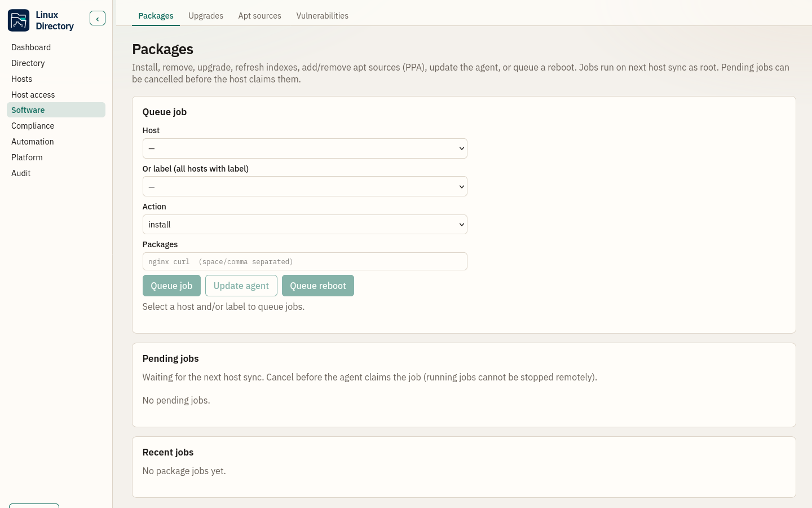Open Audit in the sidebar
This screenshot has height=508, width=812.
coord(56,173)
